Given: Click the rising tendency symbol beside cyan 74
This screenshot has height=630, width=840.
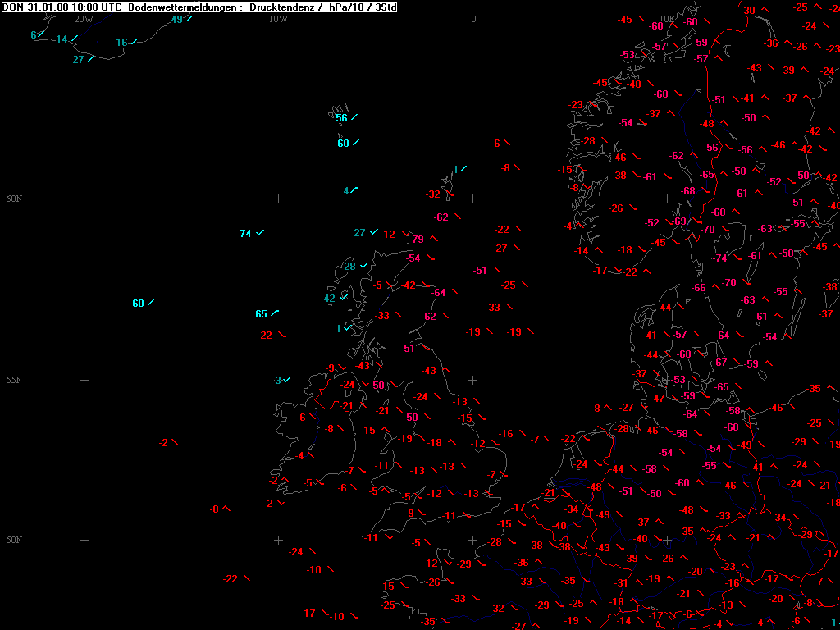Looking at the screenshot, I should tap(260, 233).
